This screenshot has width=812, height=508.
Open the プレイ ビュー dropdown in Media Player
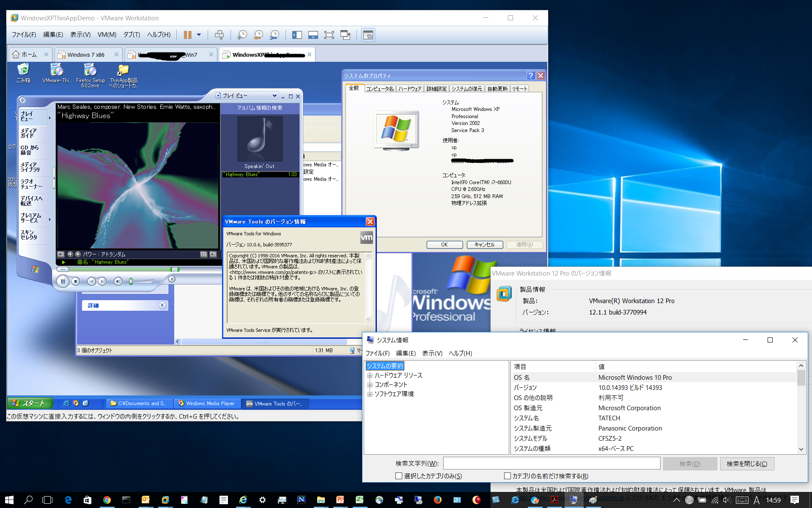(x=246, y=96)
